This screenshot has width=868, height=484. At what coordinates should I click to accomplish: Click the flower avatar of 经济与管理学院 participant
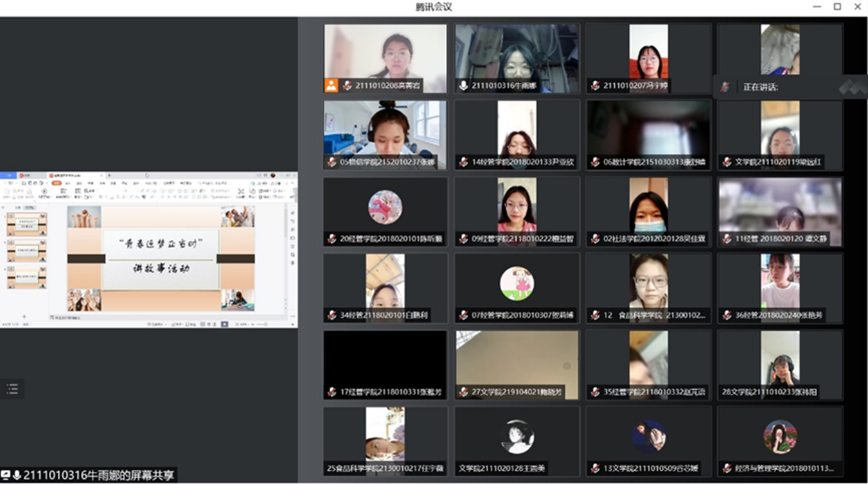(780, 436)
